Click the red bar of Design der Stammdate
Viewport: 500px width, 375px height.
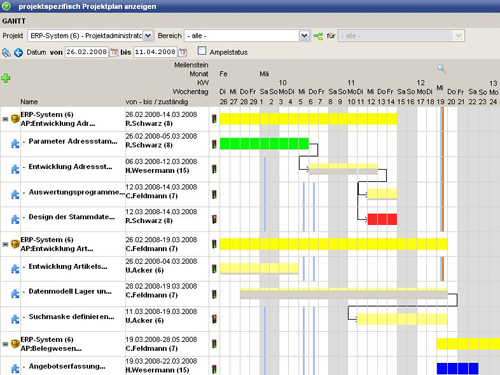click(382, 219)
